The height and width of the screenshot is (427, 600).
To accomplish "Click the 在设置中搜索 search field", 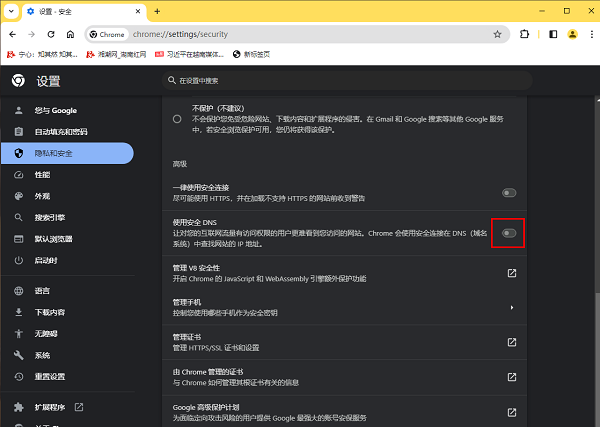I will point(300,80).
